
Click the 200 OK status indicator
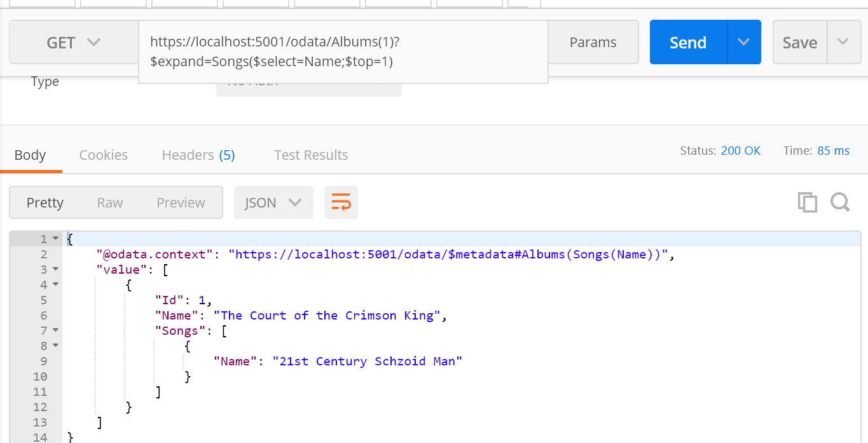[x=741, y=151]
